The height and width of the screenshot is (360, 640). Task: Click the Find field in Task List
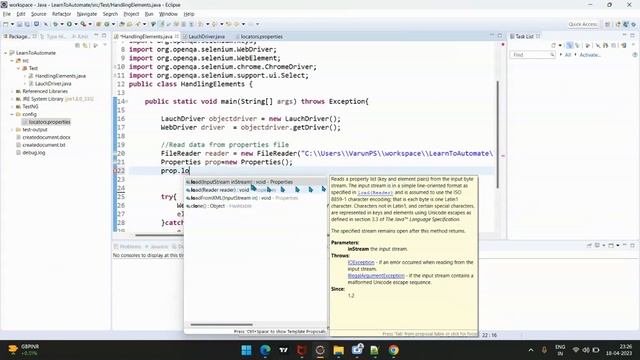pos(532,55)
